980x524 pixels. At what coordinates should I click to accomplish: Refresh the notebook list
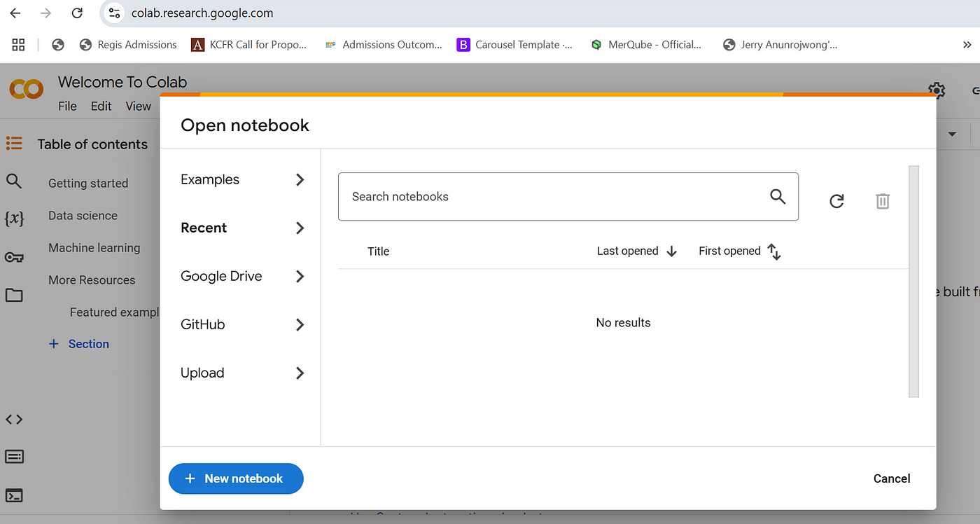coord(836,201)
